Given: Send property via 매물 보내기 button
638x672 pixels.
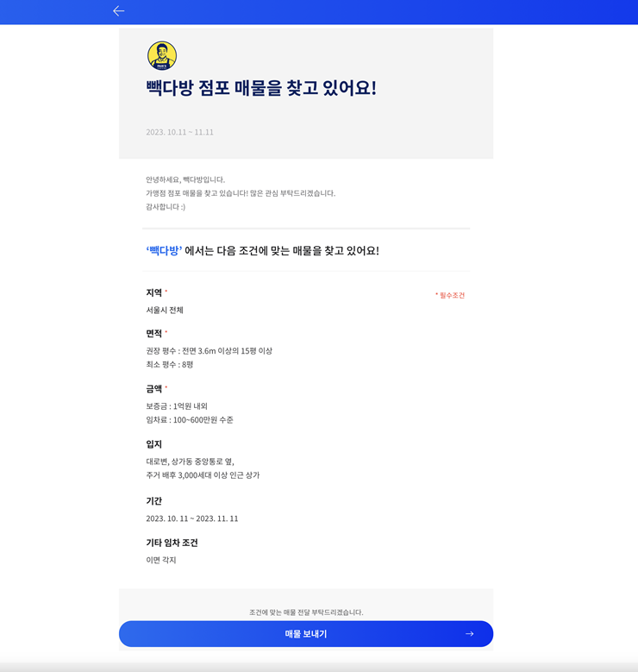Looking at the screenshot, I should point(306,634).
